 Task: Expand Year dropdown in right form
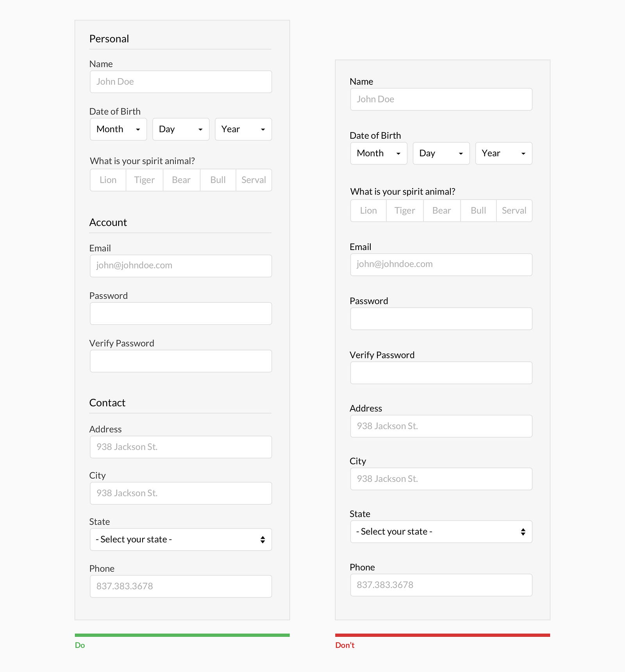coord(504,154)
